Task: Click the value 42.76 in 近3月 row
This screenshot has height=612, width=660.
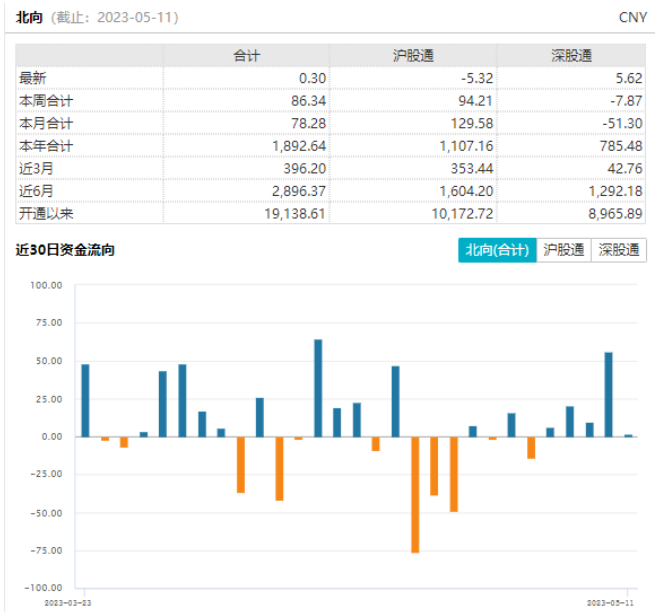Action: point(625,168)
